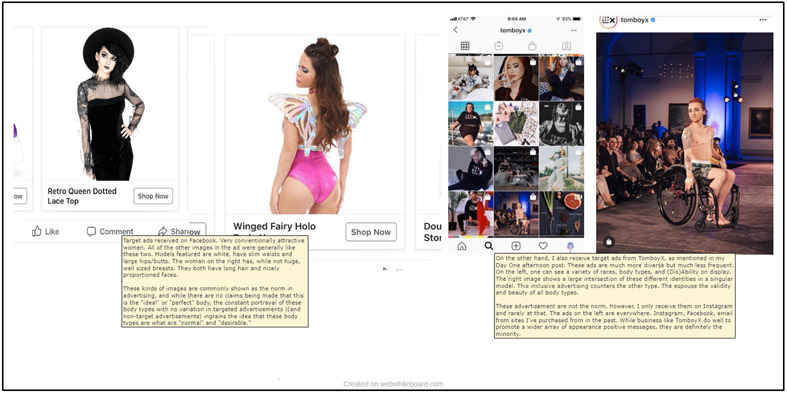Open grid photo with grapefruit slice flat lay

tap(561, 213)
